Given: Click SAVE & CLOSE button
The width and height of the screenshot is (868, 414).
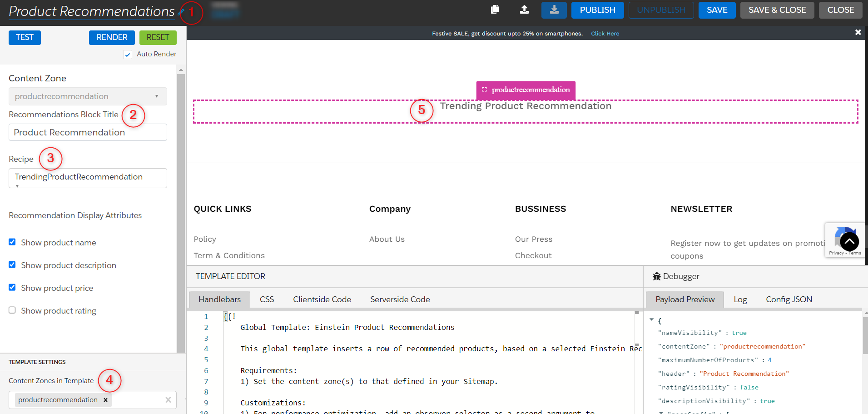Looking at the screenshot, I should click(x=777, y=10).
